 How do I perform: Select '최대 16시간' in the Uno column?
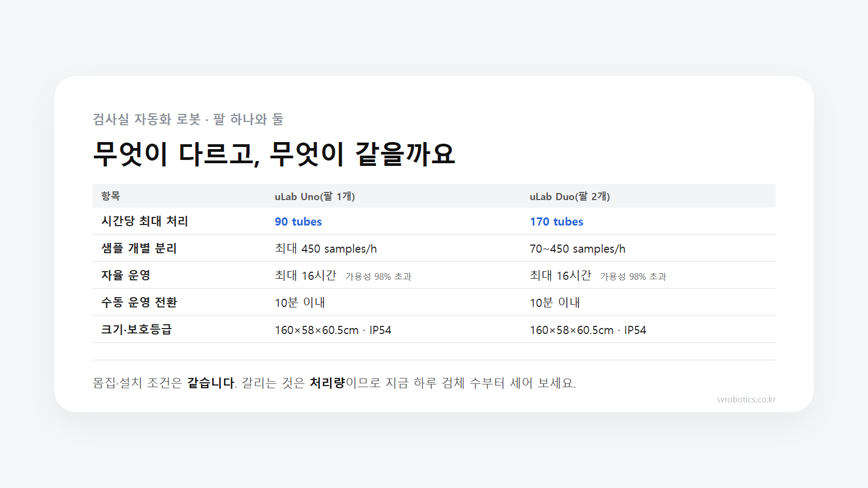(305, 275)
